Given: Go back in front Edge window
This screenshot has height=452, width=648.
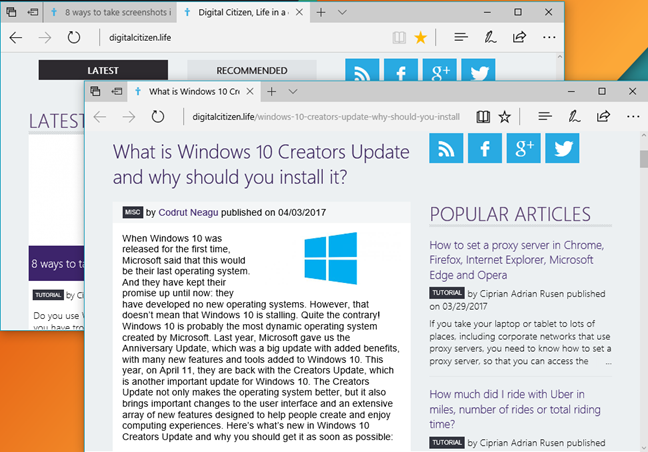Looking at the screenshot, I should [x=100, y=117].
